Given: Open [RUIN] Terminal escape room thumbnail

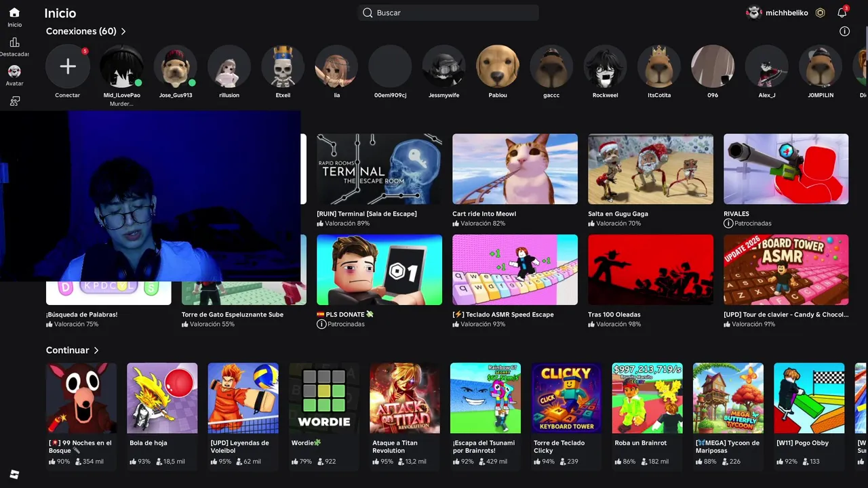Looking at the screenshot, I should 379,169.
